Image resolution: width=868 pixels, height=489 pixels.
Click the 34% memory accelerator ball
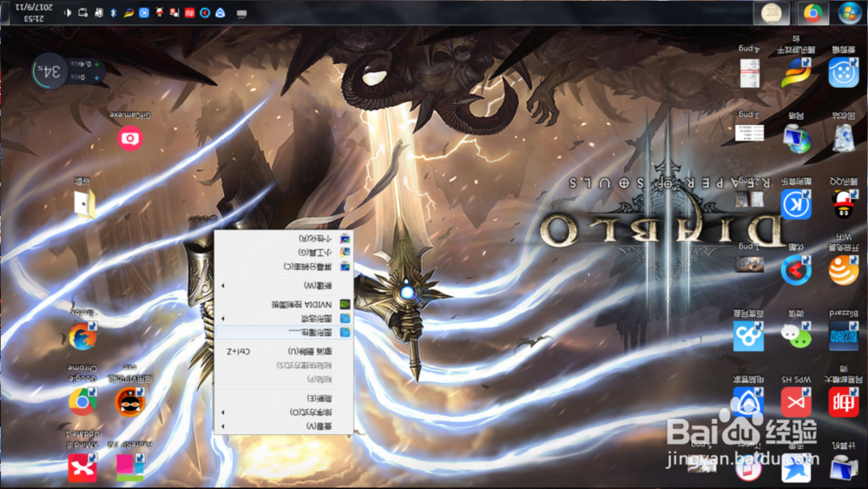click(49, 71)
